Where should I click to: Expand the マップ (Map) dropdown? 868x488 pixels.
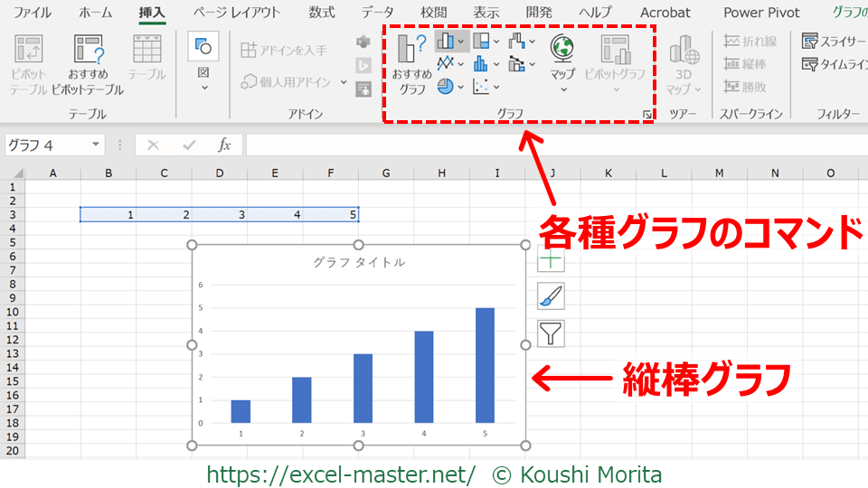click(562, 89)
